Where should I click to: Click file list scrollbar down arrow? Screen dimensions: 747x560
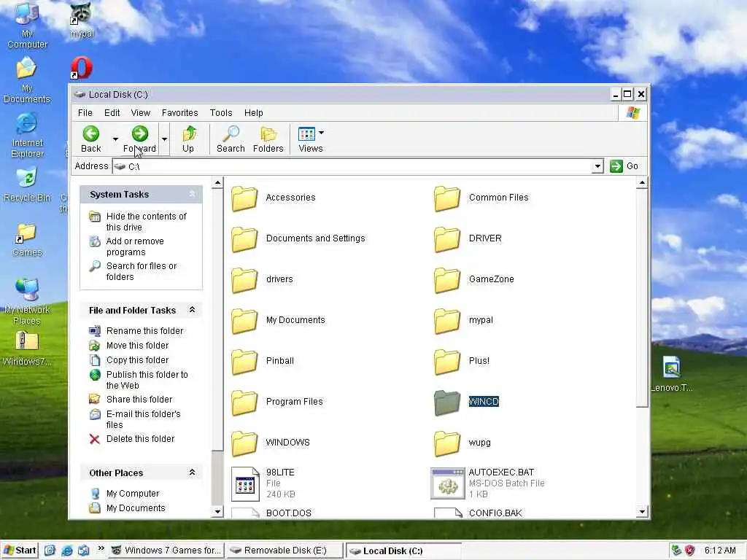(x=642, y=511)
